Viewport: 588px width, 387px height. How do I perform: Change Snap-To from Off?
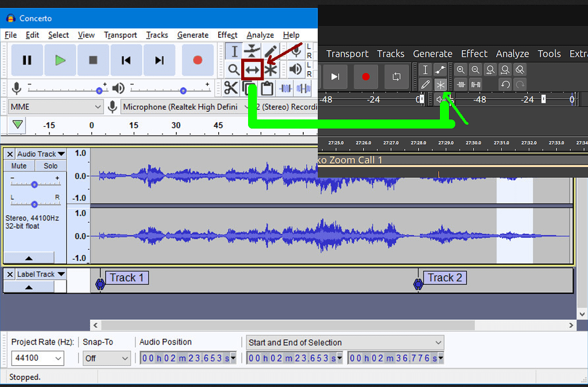pos(106,358)
